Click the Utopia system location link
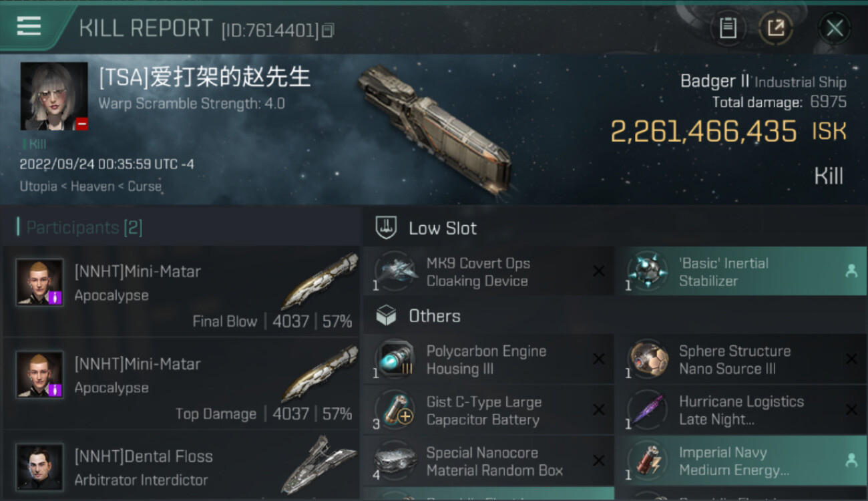 click(x=39, y=186)
